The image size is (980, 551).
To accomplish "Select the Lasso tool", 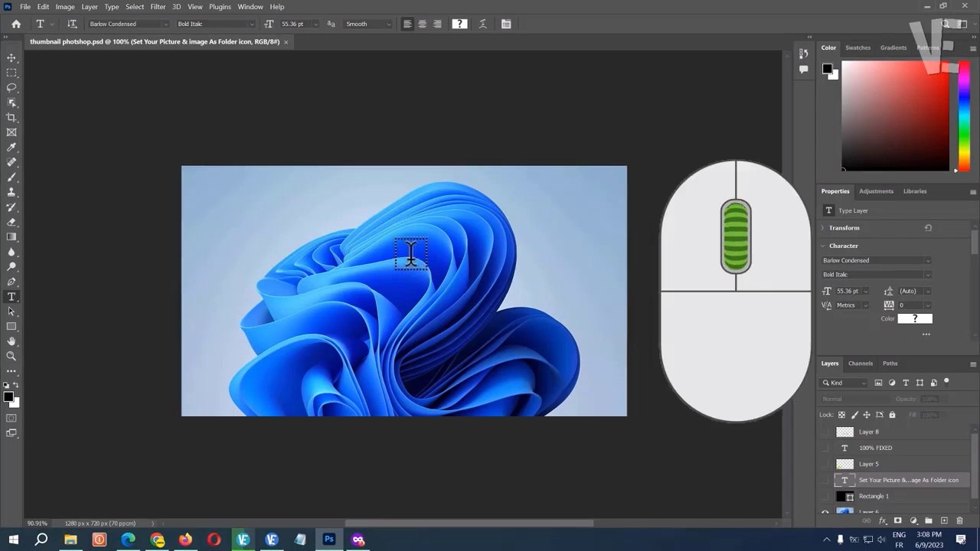I will (11, 88).
